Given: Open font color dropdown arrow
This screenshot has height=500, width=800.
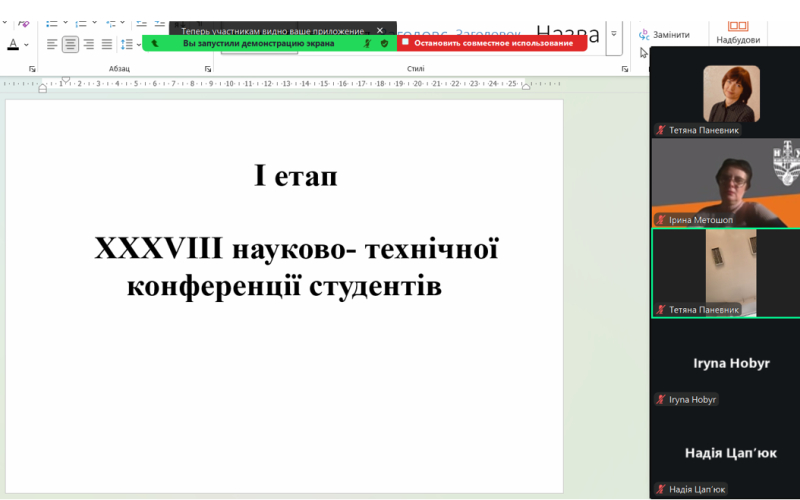Looking at the screenshot, I should (x=26, y=44).
